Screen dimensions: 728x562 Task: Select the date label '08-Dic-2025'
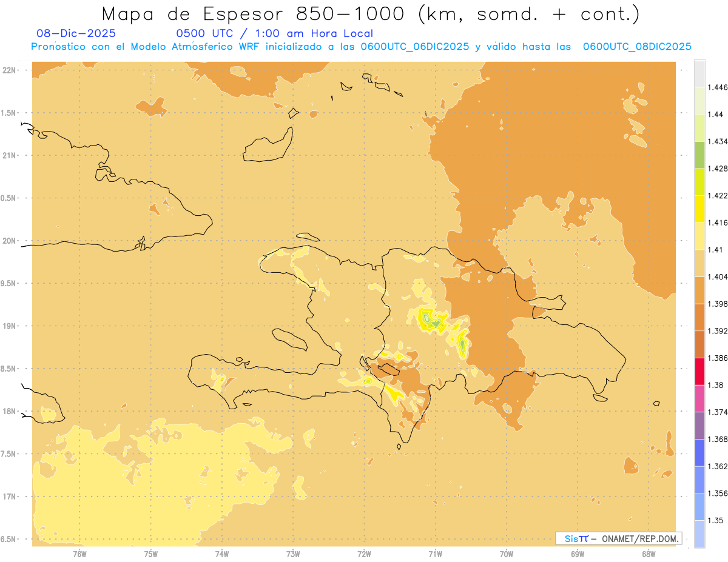[76, 33]
